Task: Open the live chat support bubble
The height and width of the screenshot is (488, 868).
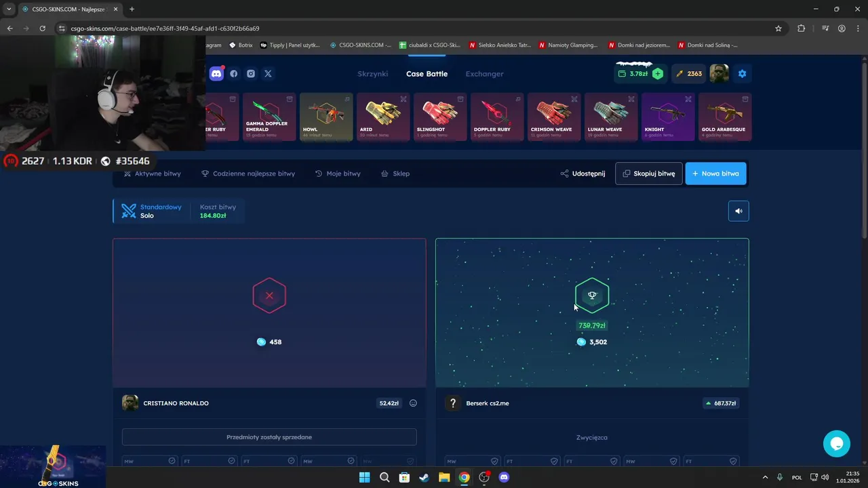Action: pos(837,444)
